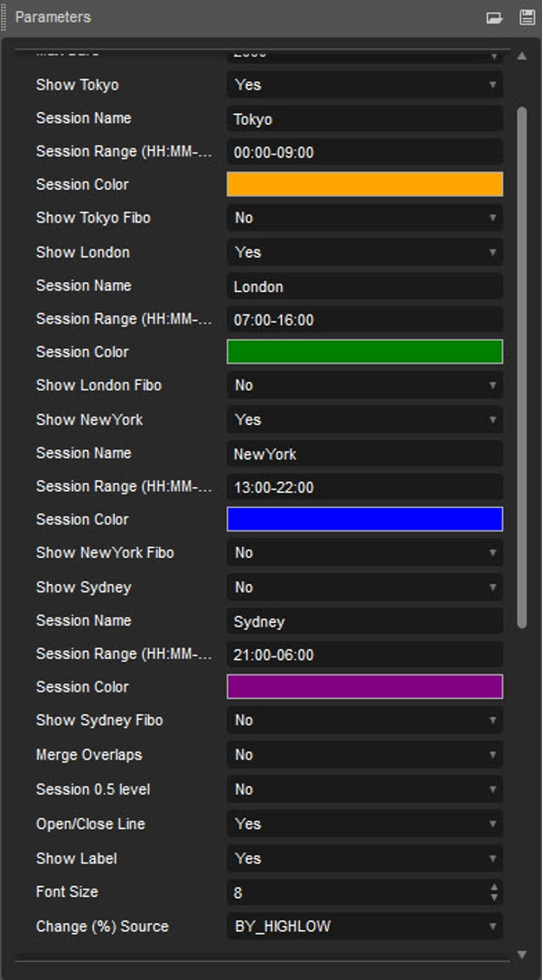Open the Show NewYork dropdown
Image resolution: width=542 pixels, height=980 pixels.
pyautogui.click(x=365, y=419)
